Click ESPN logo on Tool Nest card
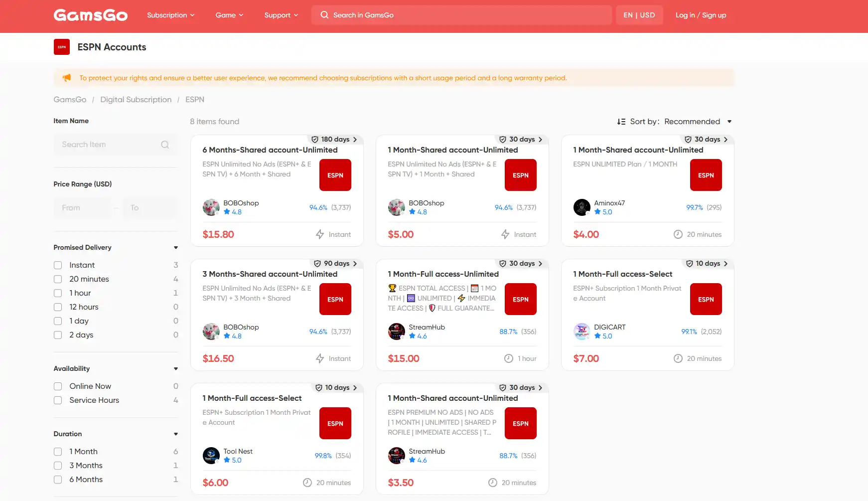The image size is (868, 501). 335,423
